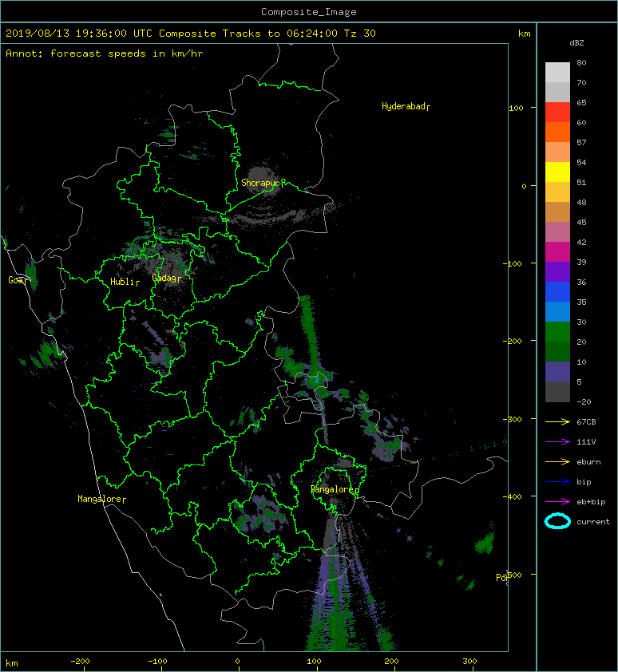Select the eburn arrow symbol in the legend

pos(557,461)
